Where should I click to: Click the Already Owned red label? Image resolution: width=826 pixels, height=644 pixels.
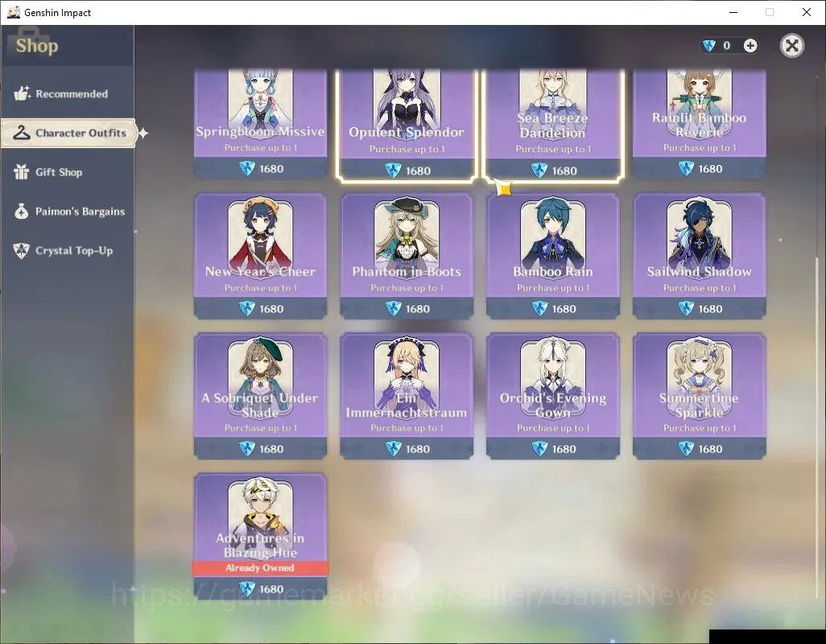(260, 568)
